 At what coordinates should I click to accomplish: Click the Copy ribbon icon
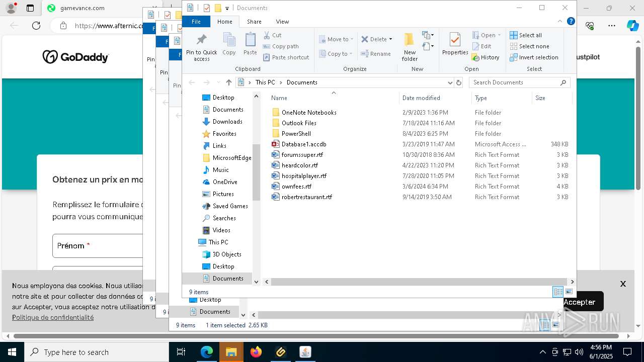pos(229,44)
